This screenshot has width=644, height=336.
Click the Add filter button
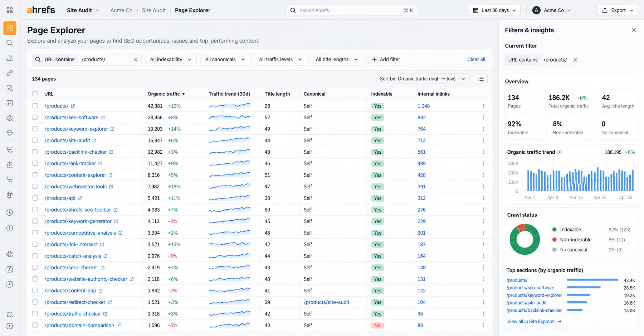click(x=386, y=59)
